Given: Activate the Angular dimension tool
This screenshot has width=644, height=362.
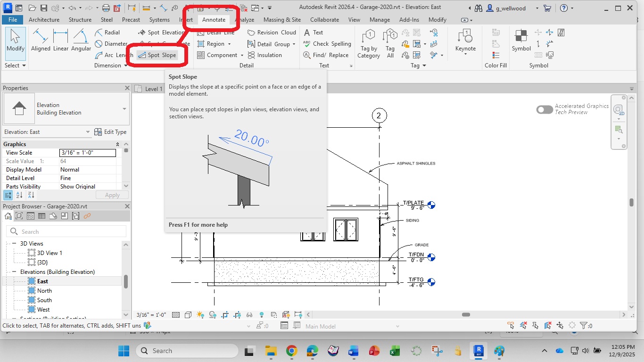Looking at the screenshot, I should click(x=81, y=40).
